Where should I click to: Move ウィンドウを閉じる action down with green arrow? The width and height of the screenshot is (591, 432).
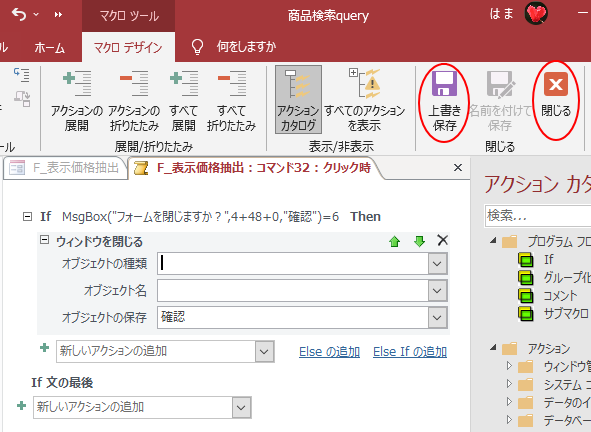tap(419, 241)
